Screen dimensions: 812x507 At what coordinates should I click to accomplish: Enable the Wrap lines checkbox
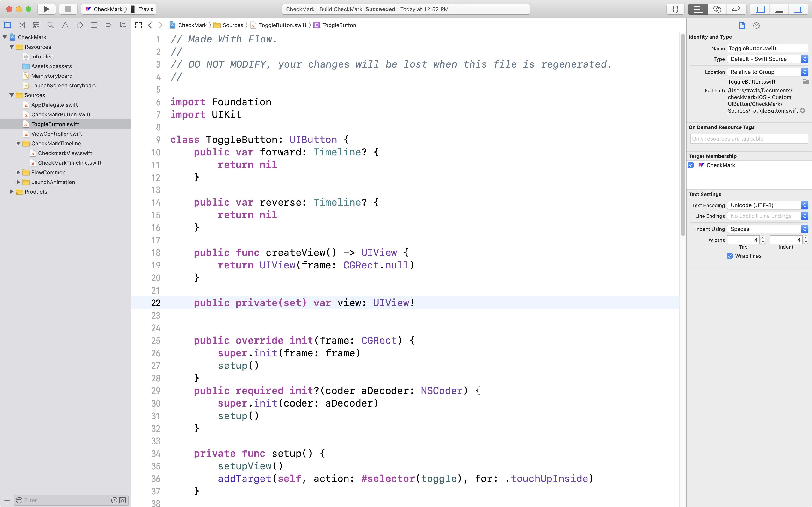click(730, 256)
